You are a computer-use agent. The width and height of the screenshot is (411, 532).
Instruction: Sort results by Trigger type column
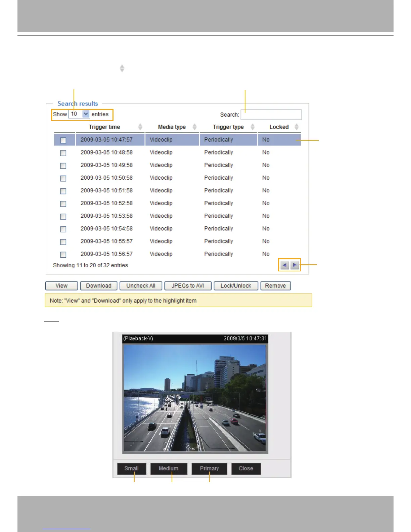point(228,127)
